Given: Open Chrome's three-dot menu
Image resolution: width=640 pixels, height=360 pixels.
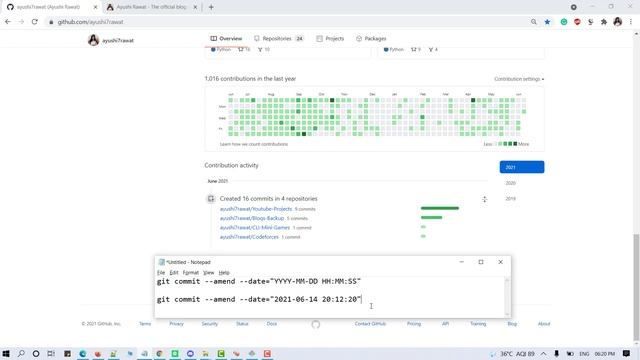Looking at the screenshot, I should [631, 22].
